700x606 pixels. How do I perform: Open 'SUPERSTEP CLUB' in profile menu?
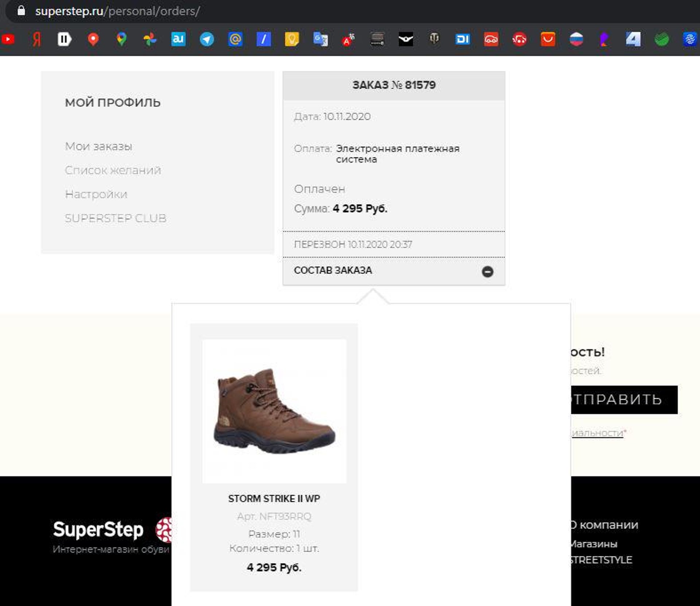click(x=116, y=218)
